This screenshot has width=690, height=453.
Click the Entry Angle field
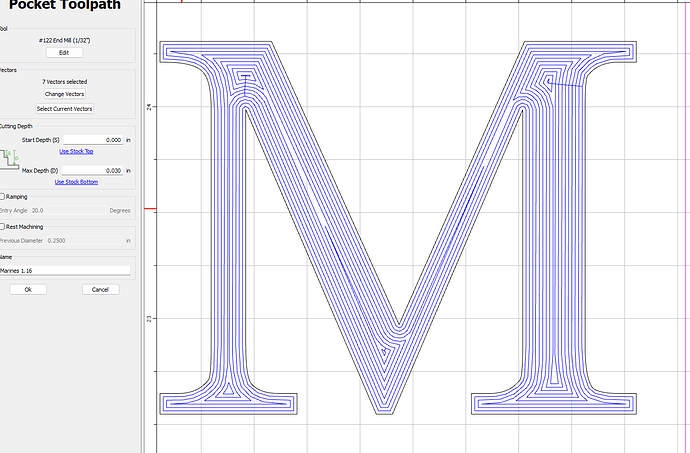tap(68, 210)
